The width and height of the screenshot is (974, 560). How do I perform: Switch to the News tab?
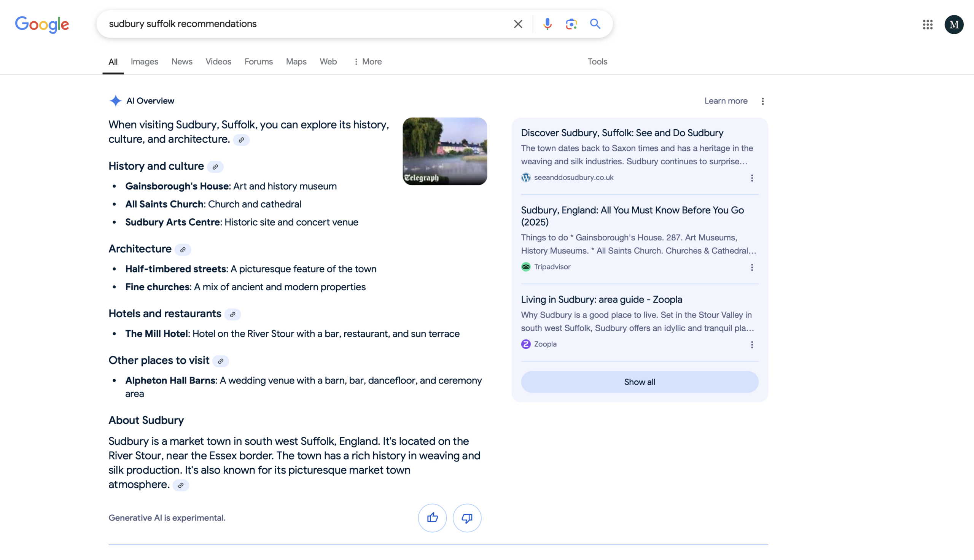(182, 62)
